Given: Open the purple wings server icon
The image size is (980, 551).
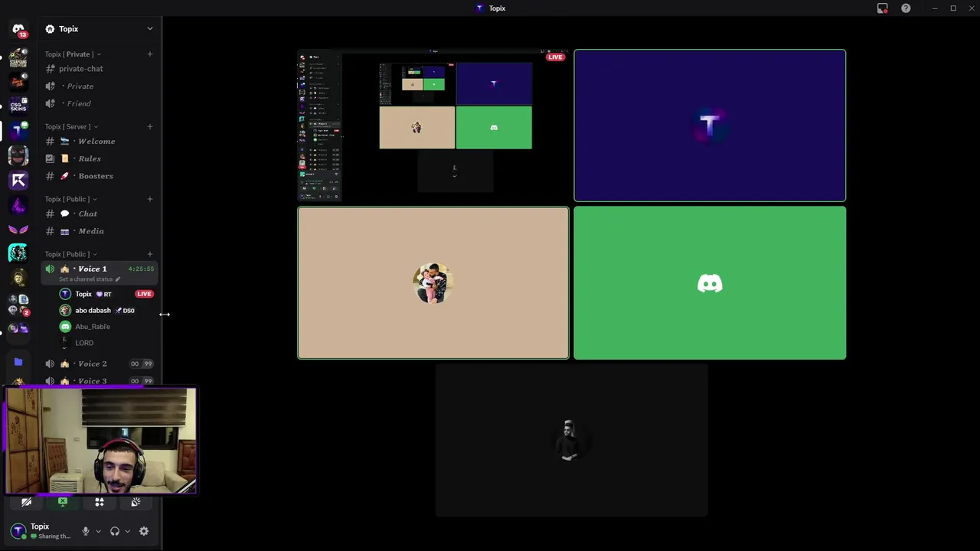Looking at the screenshot, I should coord(18,230).
